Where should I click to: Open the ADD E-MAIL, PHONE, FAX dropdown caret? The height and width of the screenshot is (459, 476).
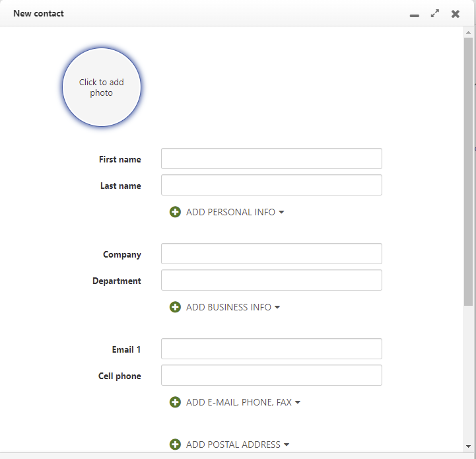click(298, 403)
